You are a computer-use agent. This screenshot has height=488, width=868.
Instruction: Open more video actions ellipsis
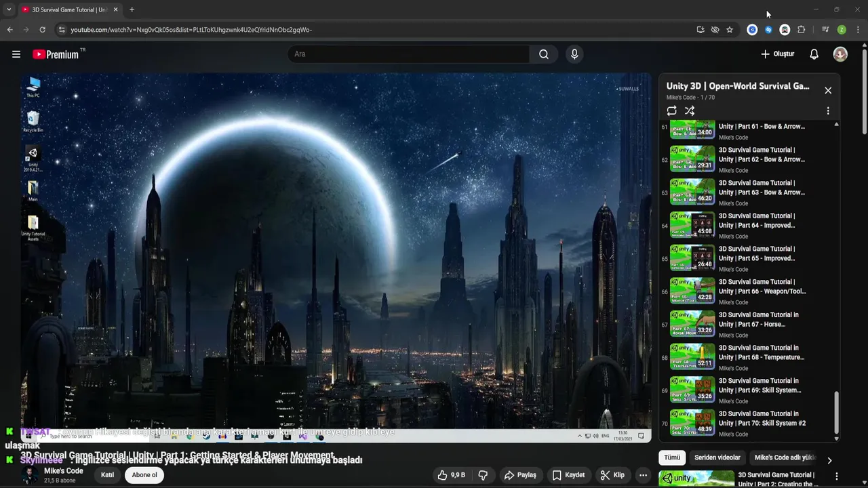(x=643, y=475)
